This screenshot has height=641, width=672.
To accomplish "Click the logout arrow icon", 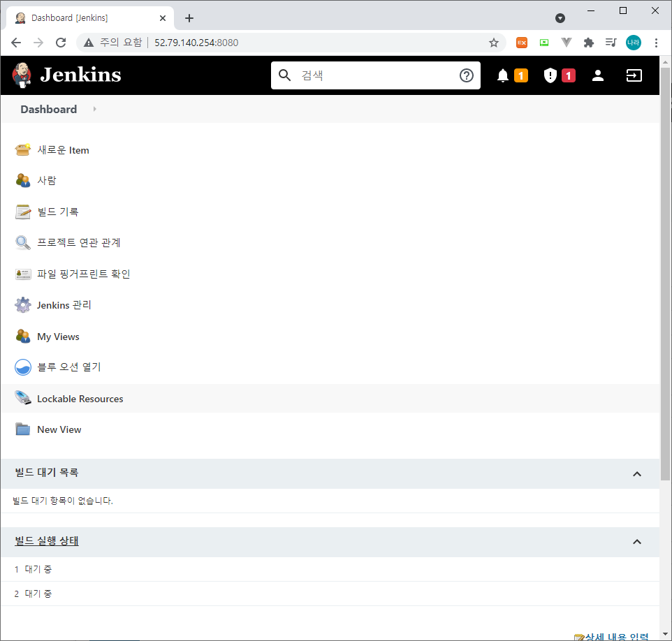I will (634, 76).
